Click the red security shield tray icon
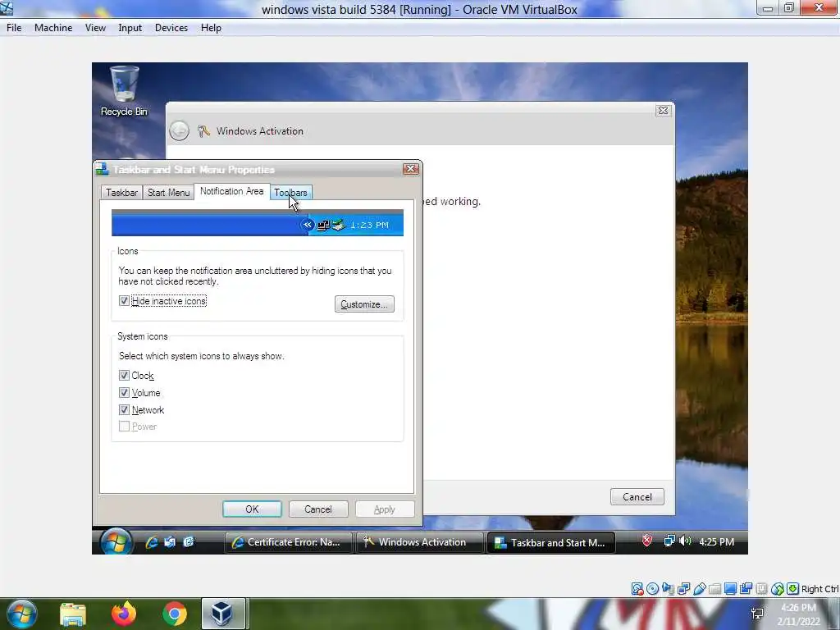840x630 pixels. (647, 541)
